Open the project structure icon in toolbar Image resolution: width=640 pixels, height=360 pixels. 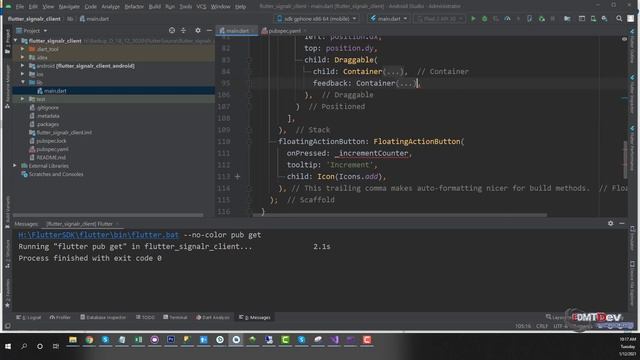click(x=567, y=19)
